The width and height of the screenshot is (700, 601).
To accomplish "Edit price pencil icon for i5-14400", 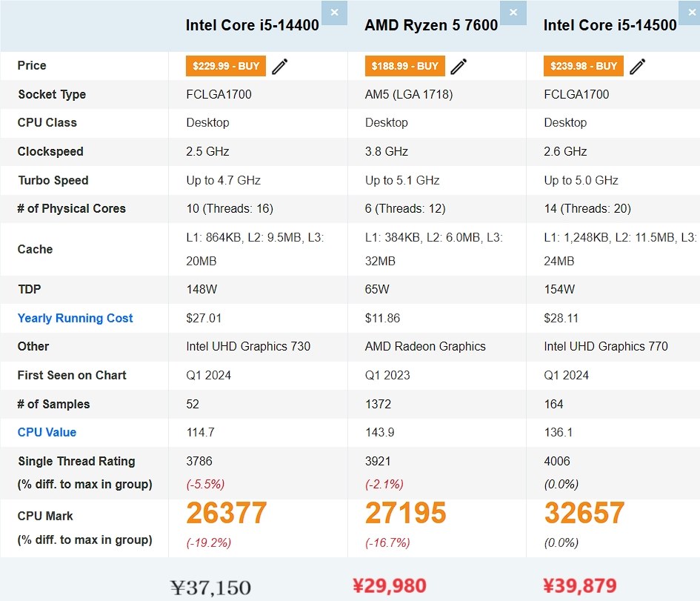I will 280,66.
